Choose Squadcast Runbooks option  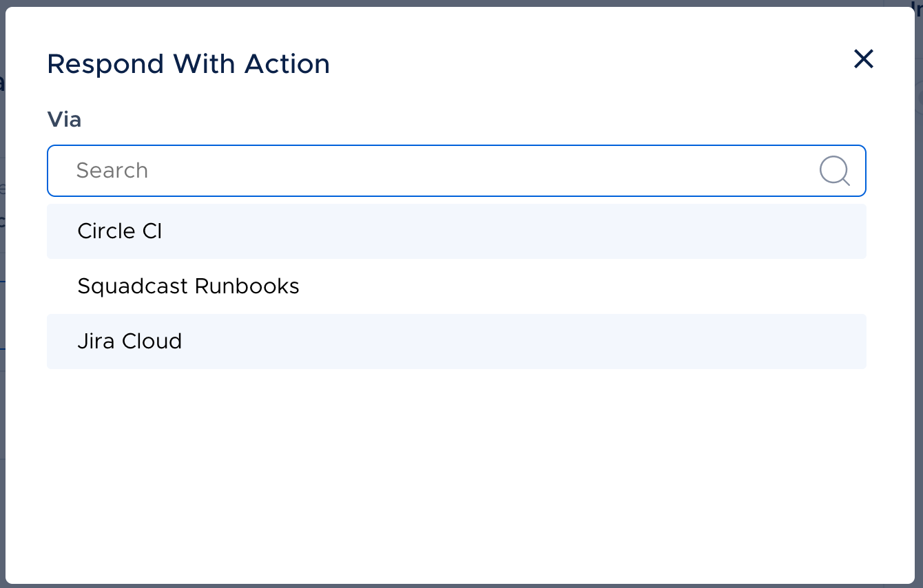coord(456,286)
